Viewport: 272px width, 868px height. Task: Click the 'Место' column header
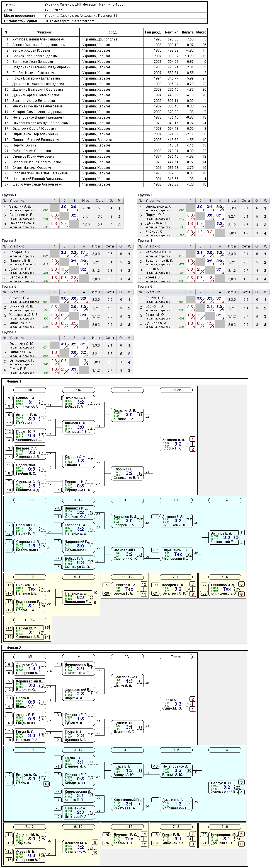click(201, 32)
